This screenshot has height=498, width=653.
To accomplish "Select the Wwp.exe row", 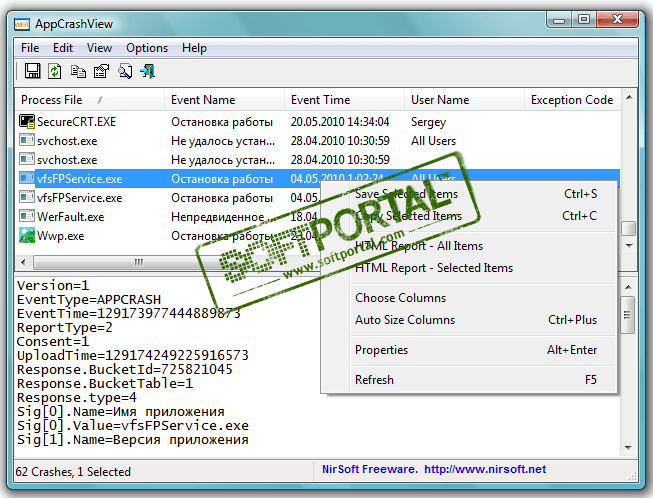I will (x=168, y=236).
